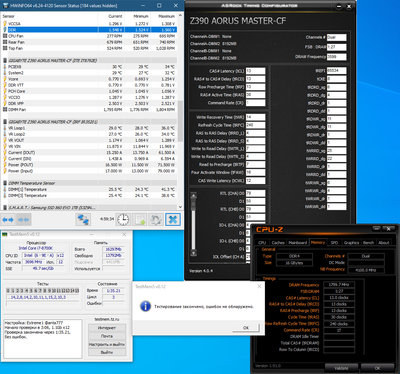Screen dimensions: 400x374
Task: Click the blue expand-columns arrows in HWiNFO toolbar
Action: click(x=8, y=220)
